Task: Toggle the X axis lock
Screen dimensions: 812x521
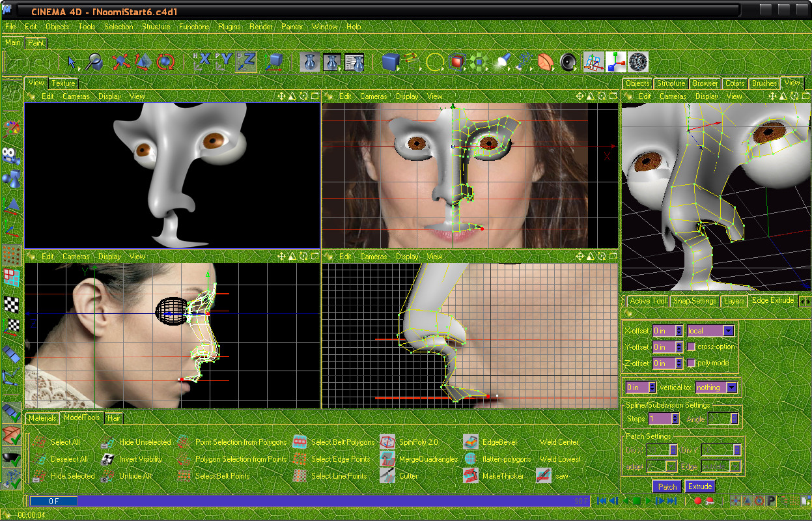Action: tap(202, 61)
